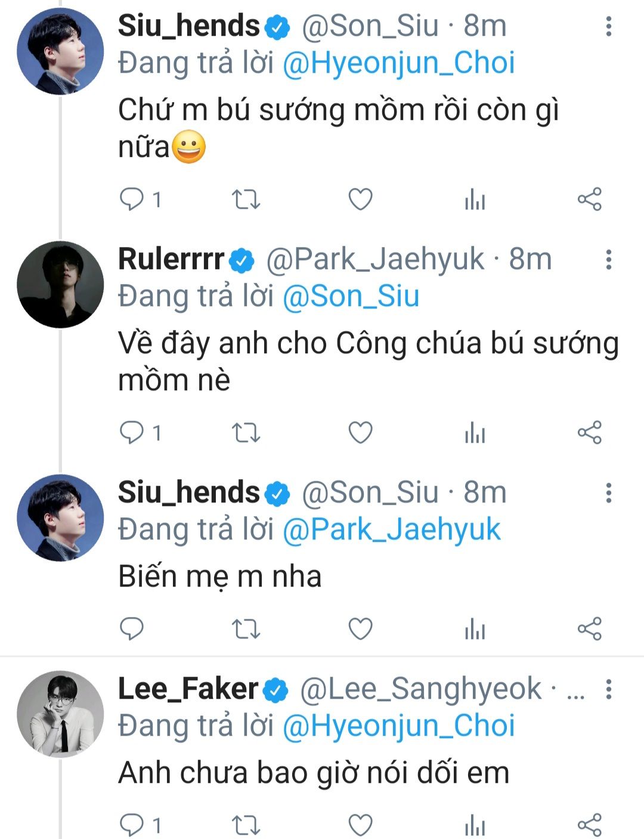Screen dimensions: 644x839
Task: Share Rulerrrr's tweet
Action: pos(589,433)
